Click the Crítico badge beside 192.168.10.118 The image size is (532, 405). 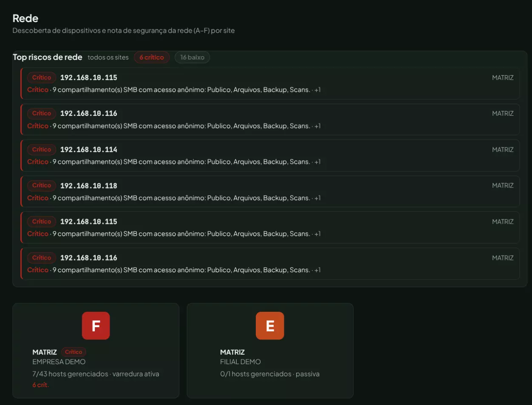click(x=42, y=185)
